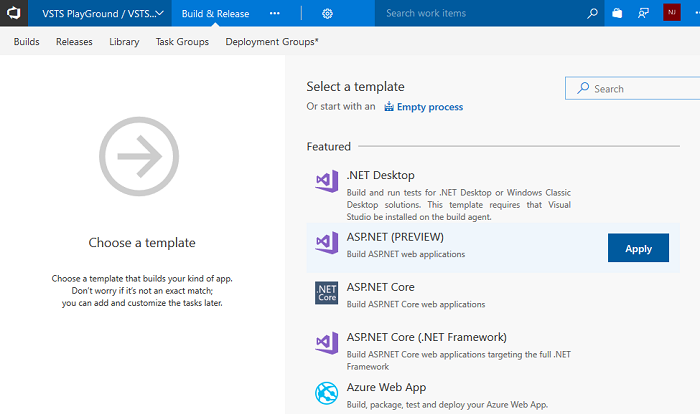The width and height of the screenshot is (700, 414).
Task: Click the work item search magnifier icon
Action: (592, 13)
